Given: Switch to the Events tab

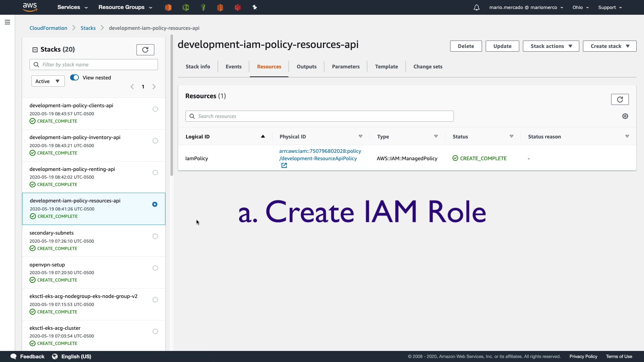Looking at the screenshot, I should click(x=233, y=67).
